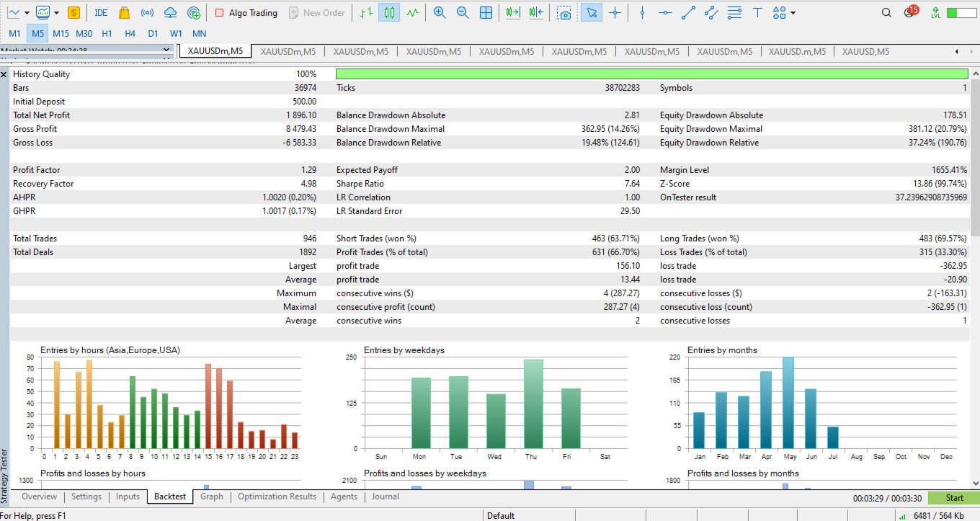Open the Market shopping bag icon
980x521 pixels.
124,13
